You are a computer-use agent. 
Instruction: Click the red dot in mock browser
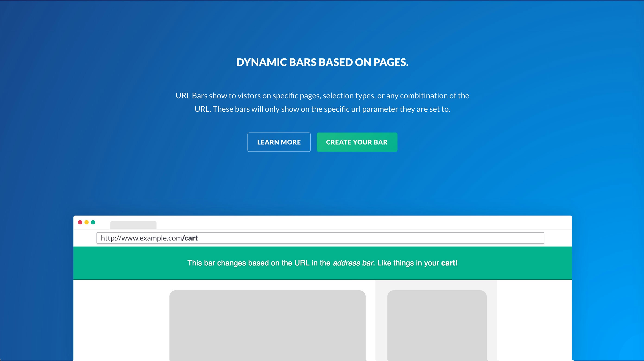pos(80,222)
